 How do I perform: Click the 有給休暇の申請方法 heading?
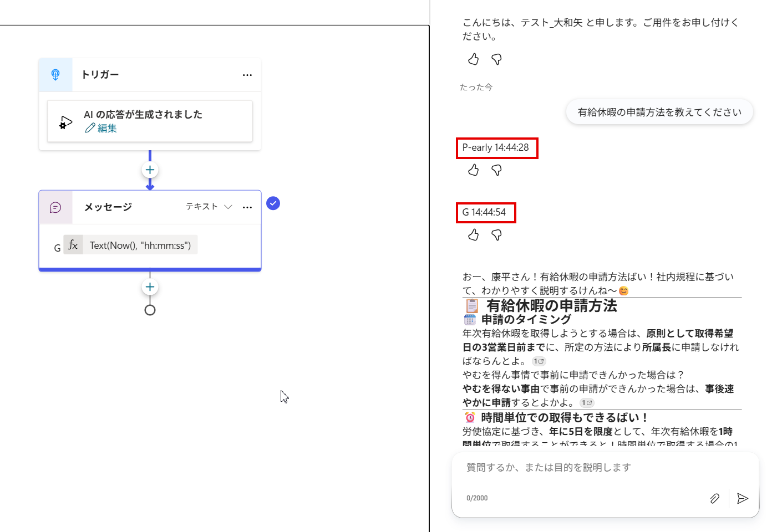tap(552, 306)
